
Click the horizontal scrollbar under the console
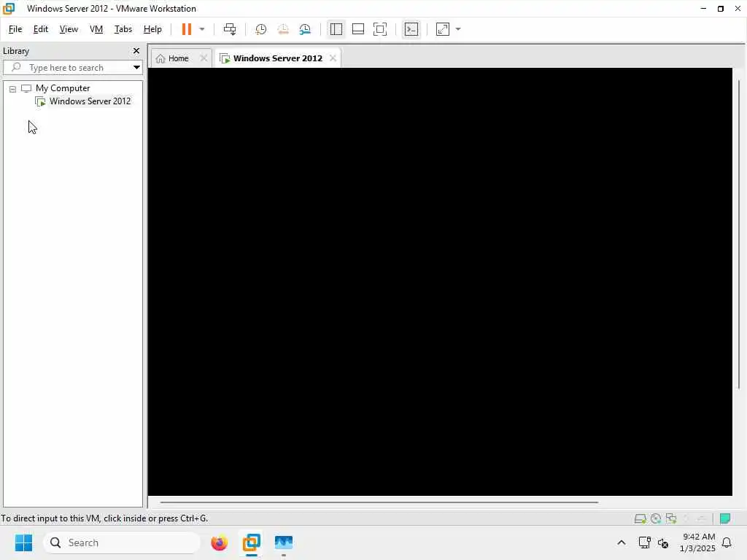click(379, 502)
